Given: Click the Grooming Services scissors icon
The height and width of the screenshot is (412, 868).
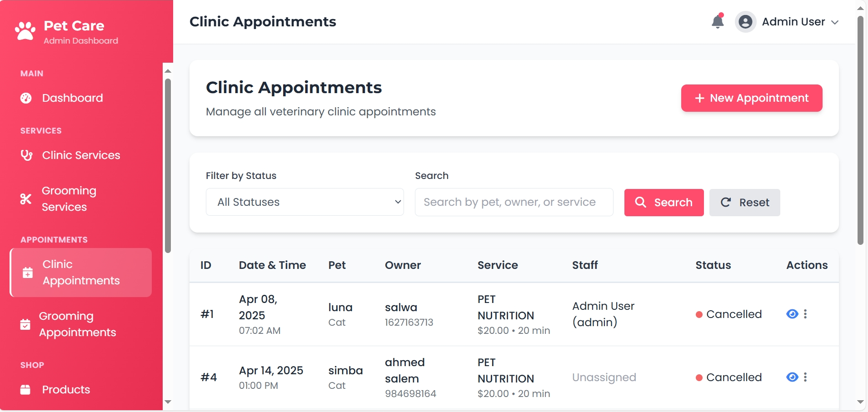Looking at the screenshot, I should 26,199.
